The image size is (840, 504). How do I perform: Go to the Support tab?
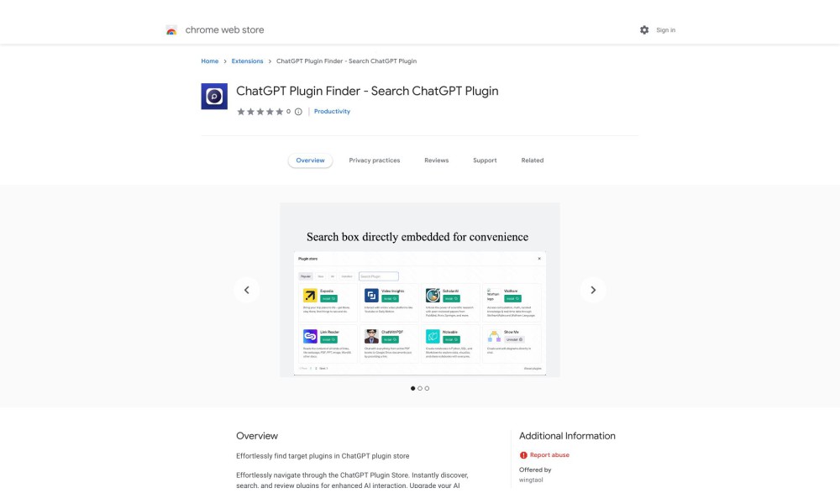[485, 160]
